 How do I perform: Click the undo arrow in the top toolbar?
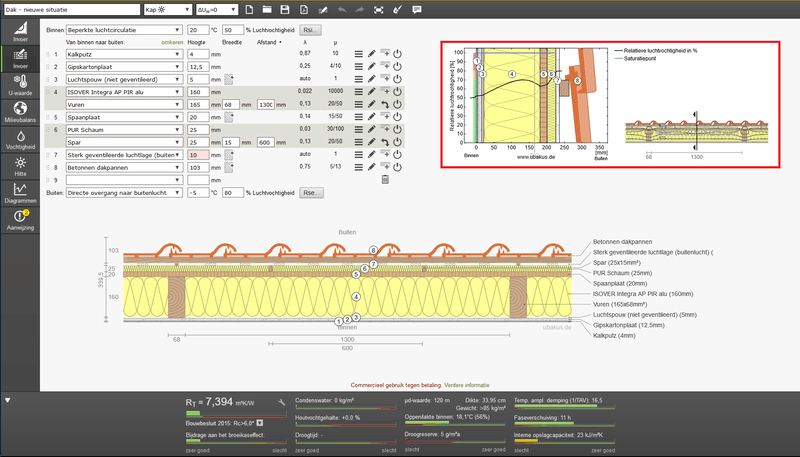(x=342, y=10)
